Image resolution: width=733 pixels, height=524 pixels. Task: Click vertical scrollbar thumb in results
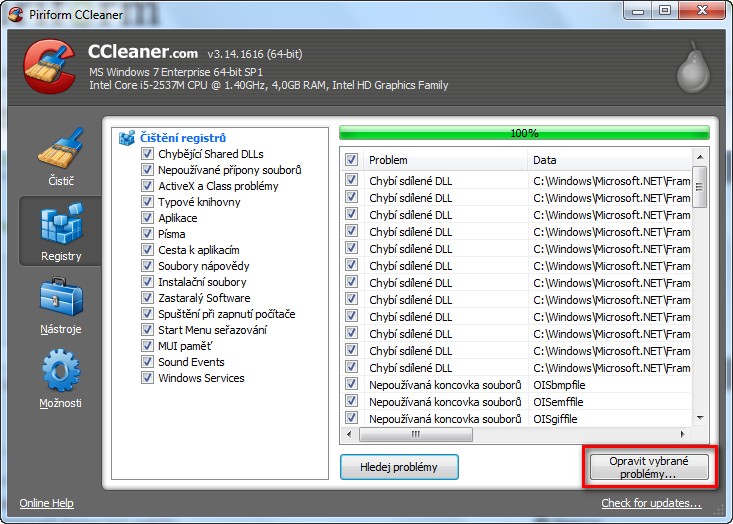699,187
